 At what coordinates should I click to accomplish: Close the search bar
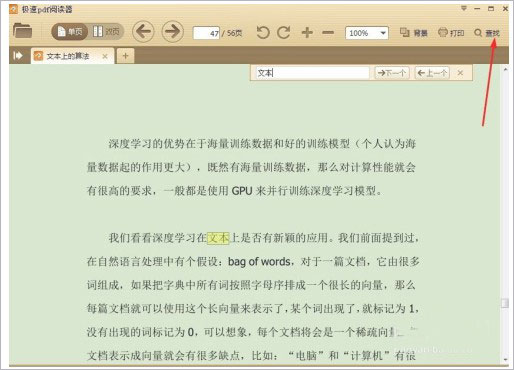coord(460,73)
